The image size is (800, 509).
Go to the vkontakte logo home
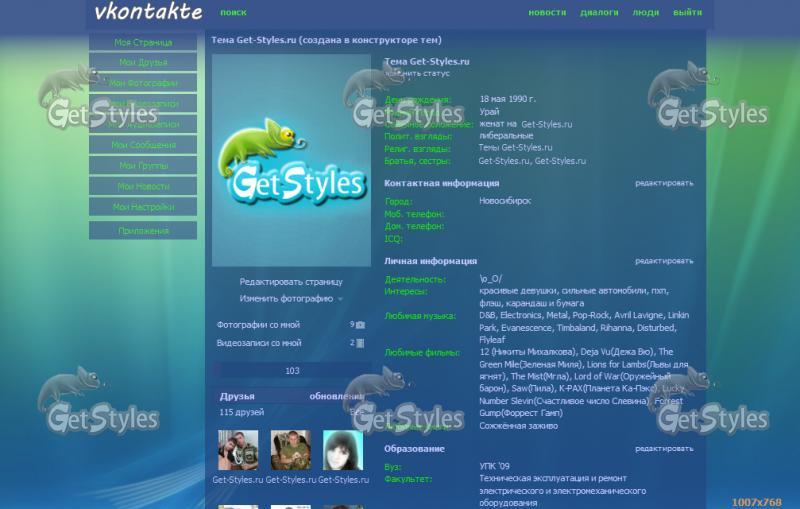148,12
